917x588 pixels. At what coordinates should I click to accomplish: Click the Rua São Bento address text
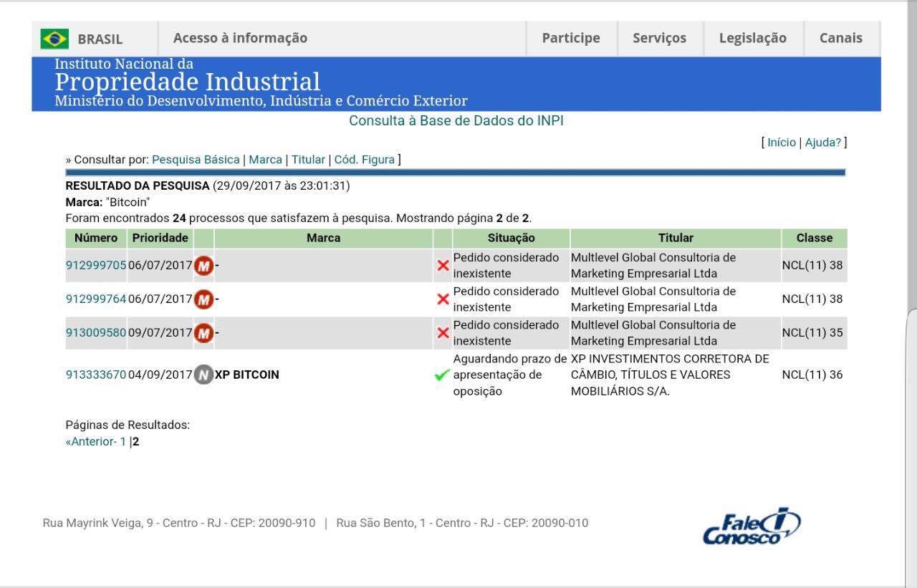point(462,523)
